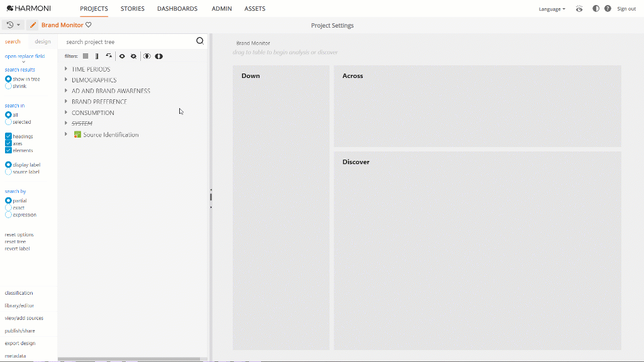Click the Source Identification green icon
The height and width of the screenshot is (362, 644).
click(x=77, y=134)
